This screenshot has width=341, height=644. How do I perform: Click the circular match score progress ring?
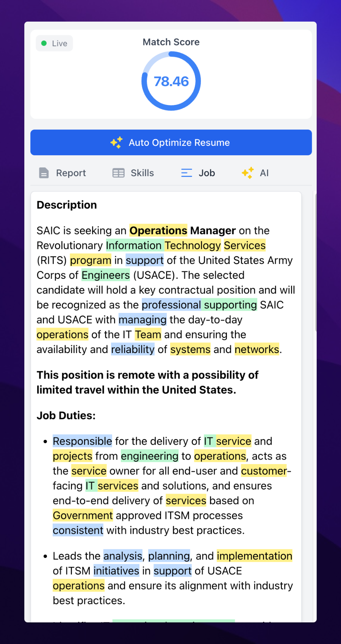[x=142, y=81]
